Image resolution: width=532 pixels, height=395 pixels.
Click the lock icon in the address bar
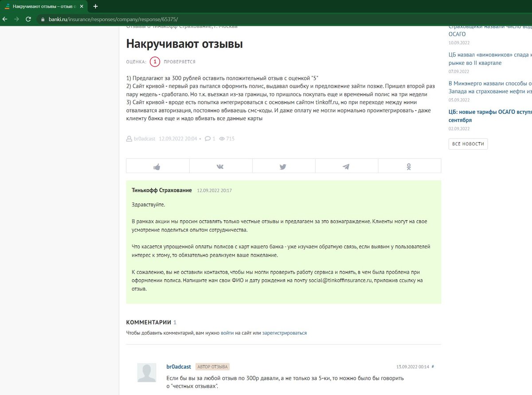coord(43,20)
